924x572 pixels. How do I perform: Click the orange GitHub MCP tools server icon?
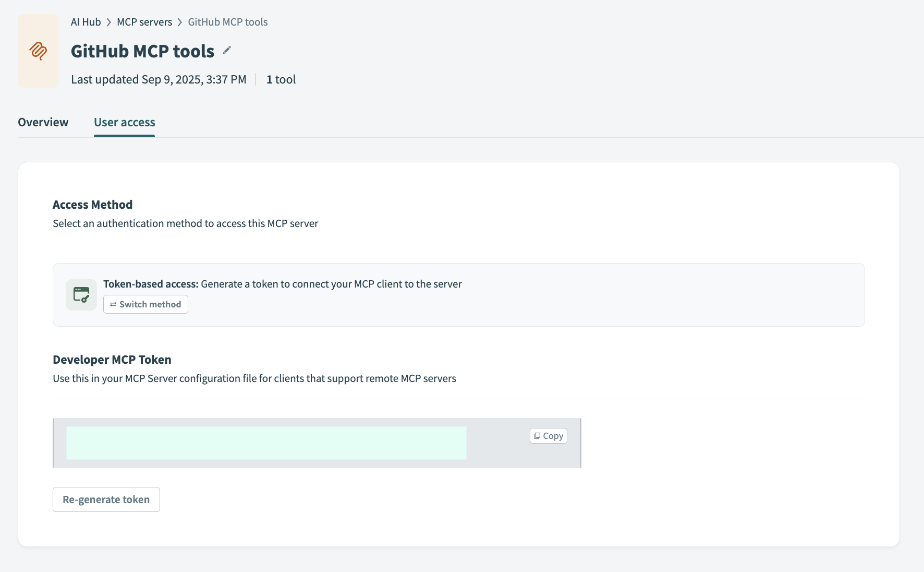point(38,51)
